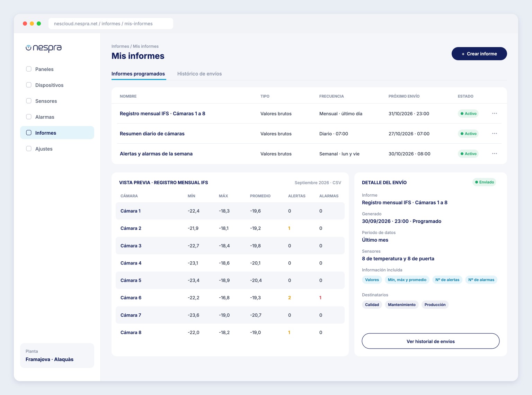Open options menu for Registro mensual IFS row
This screenshot has height=395, width=532.
pos(495,114)
